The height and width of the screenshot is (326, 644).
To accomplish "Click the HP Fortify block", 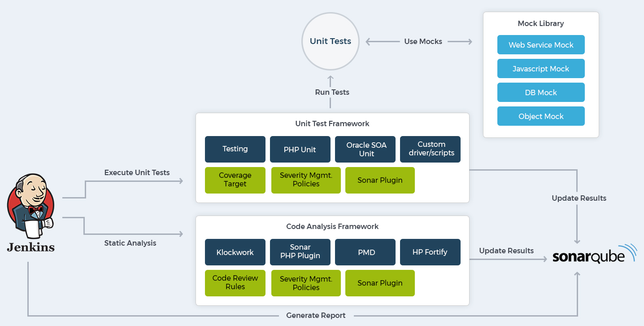I will 430,252.
